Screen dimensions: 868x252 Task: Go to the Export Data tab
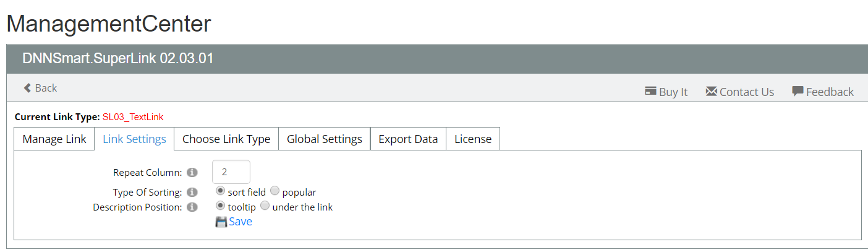(x=408, y=139)
